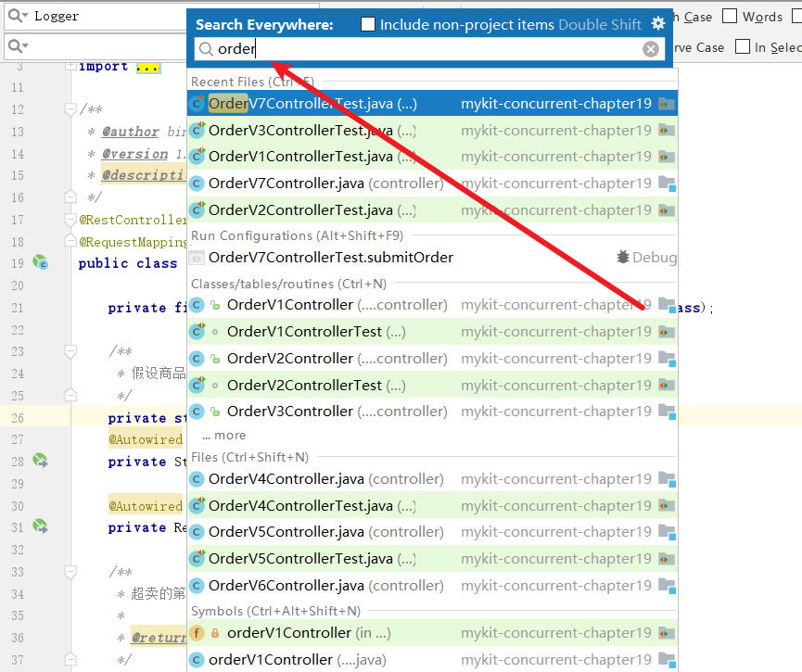This screenshot has width=802, height=672.
Task: Toggle the Words checkbox
Action: (x=730, y=17)
